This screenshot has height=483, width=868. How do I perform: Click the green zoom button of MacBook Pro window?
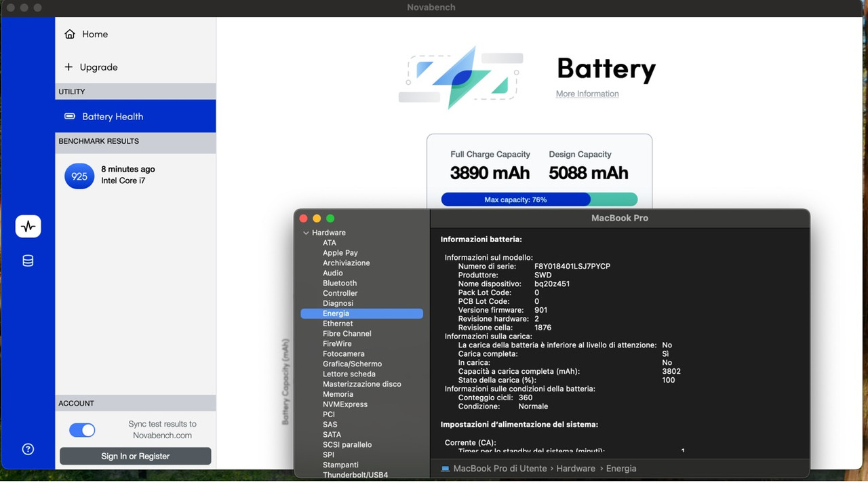tap(330, 218)
